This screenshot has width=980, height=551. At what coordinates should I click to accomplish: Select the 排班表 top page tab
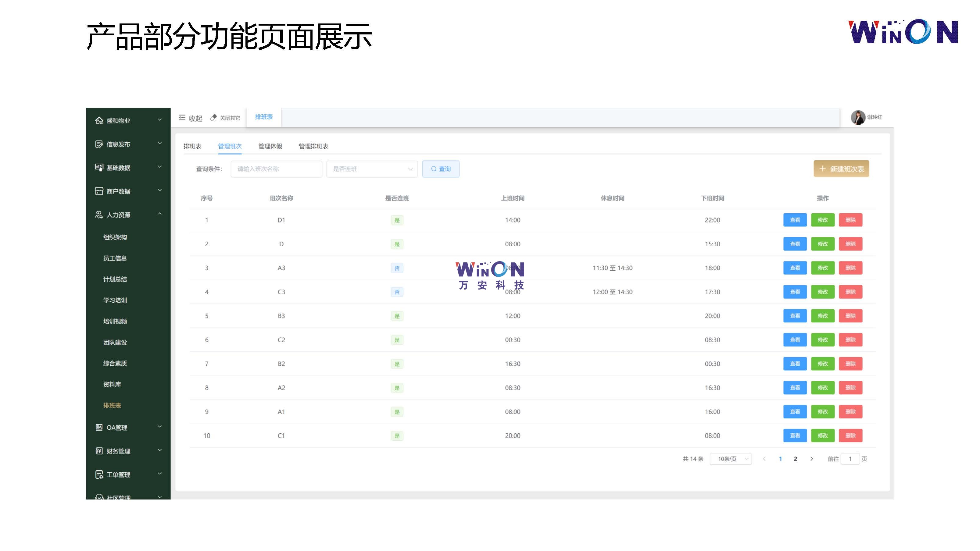[264, 117]
